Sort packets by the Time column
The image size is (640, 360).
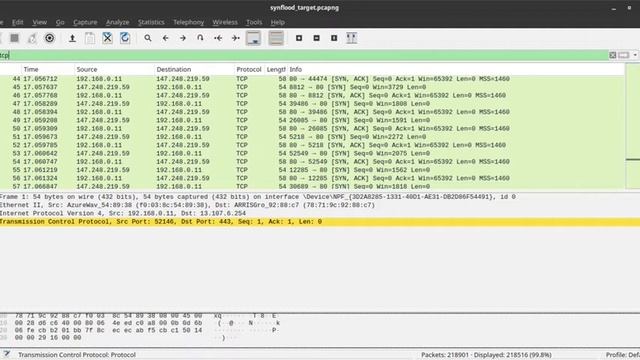tap(48, 69)
